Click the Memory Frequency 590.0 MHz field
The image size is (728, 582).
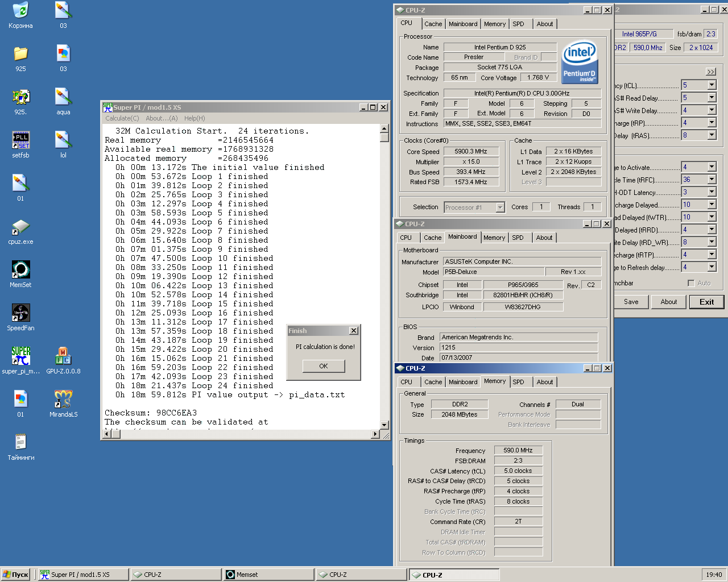[x=518, y=450]
